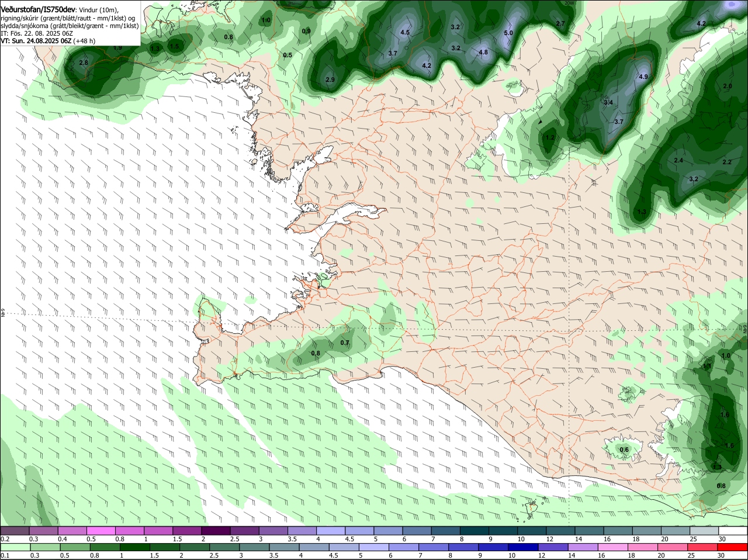Click the IT: Fös. 22. 08. 2025 06Z line
Viewport: 748px width, 560px height.
point(37,33)
